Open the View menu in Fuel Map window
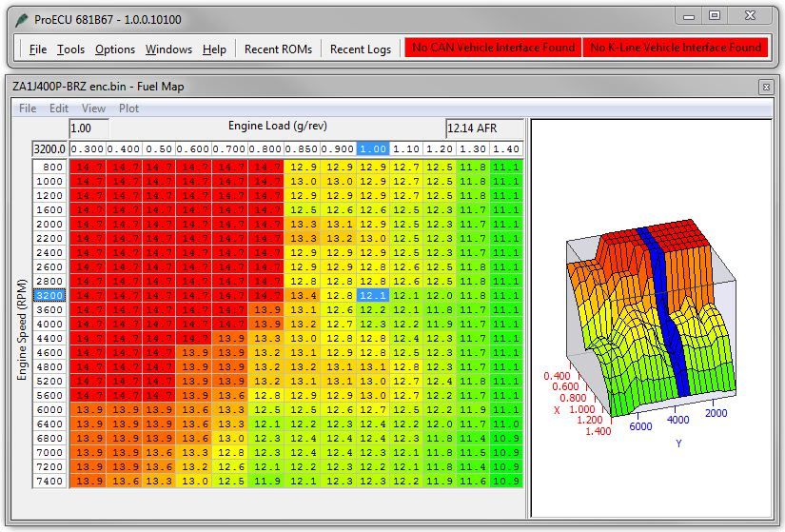 point(93,108)
